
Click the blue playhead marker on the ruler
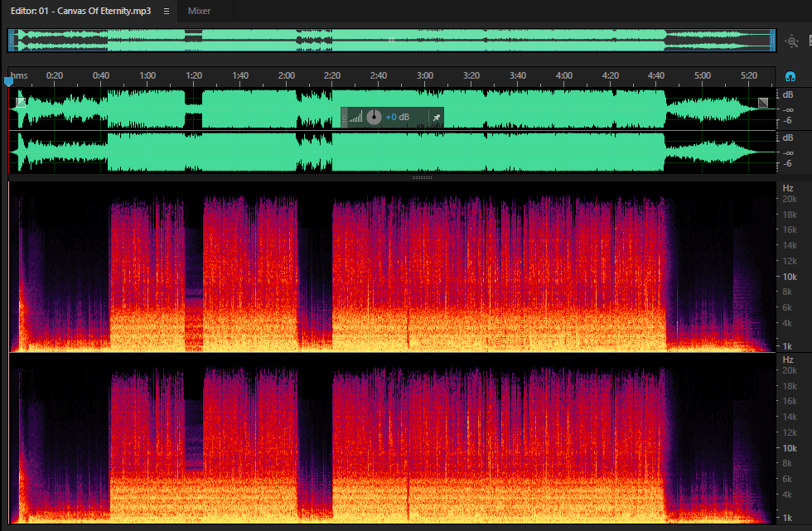(x=8, y=81)
